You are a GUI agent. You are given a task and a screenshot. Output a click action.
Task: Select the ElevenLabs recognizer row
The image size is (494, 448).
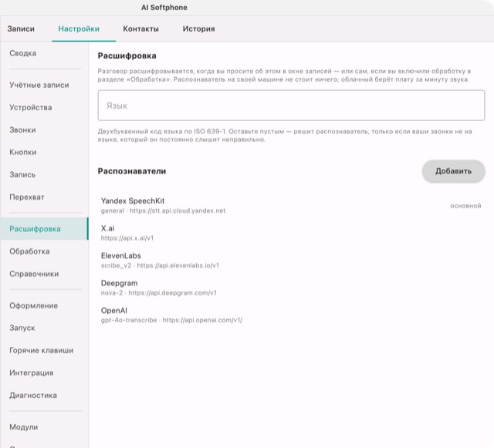pyautogui.click(x=291, y=260)
